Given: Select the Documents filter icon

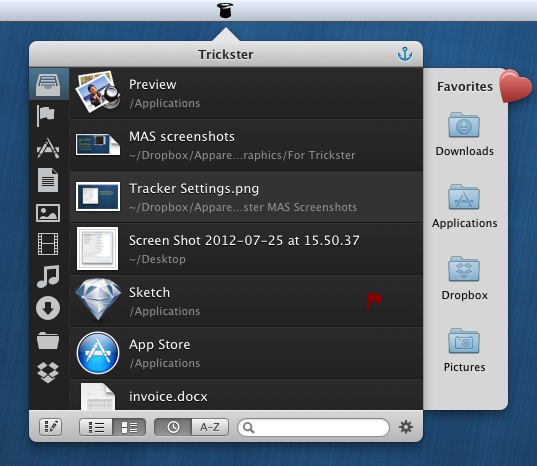Looking at the screenshot, I should click(x=48, y=180).
